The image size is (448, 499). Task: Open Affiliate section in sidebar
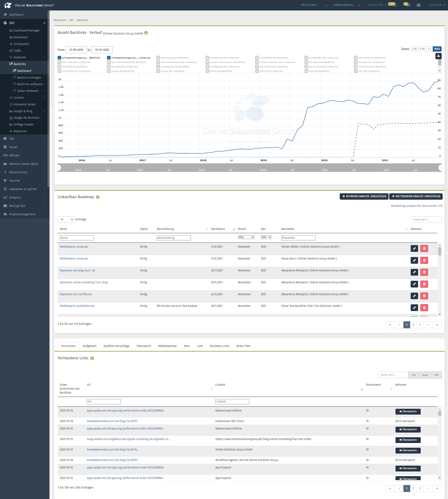[14, 156]
